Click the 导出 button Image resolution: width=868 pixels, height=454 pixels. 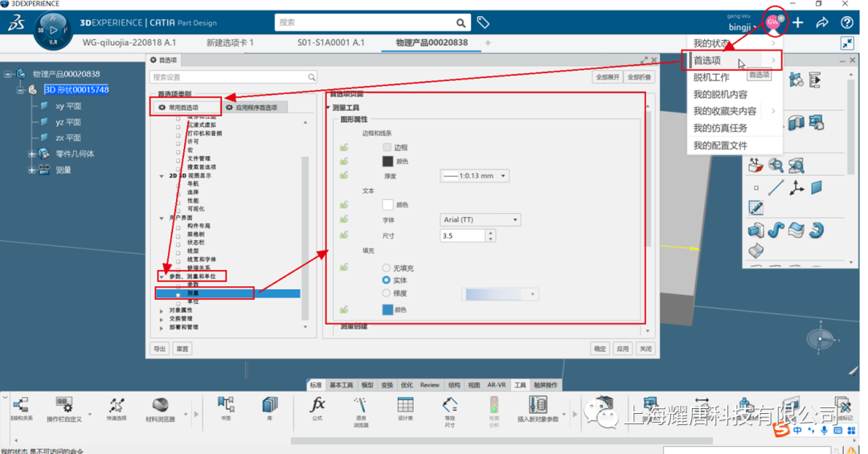click(x=160, y=349)
